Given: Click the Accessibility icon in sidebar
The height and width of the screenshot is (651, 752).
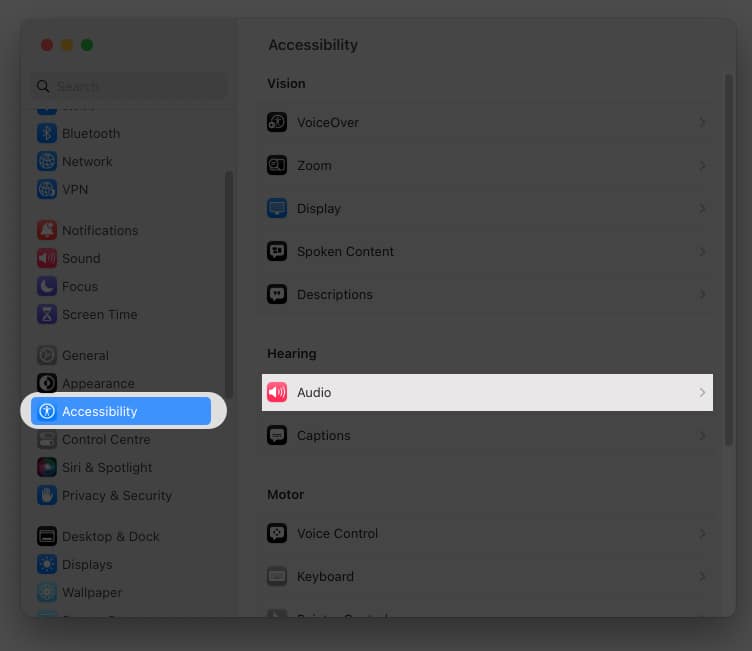Looking at the screenshot, I should (47, 411).
